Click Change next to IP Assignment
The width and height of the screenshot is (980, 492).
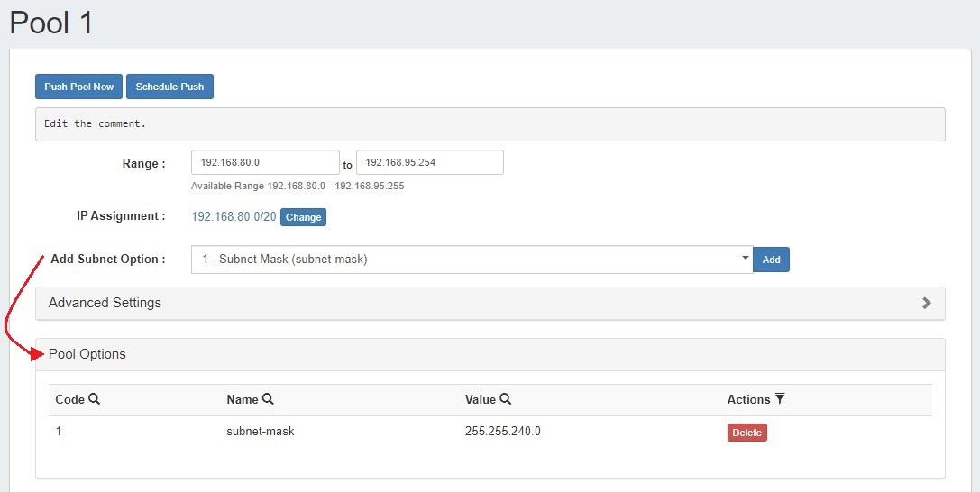[303, 217]
